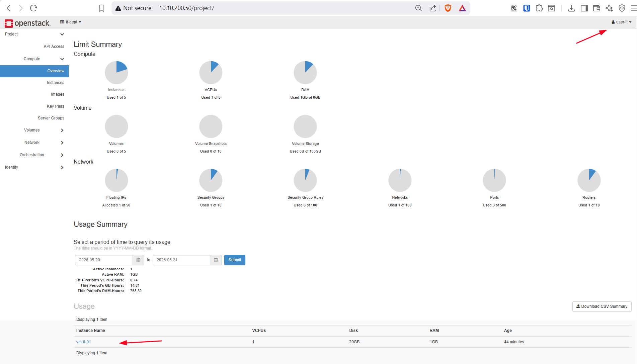The image size is (637, 364).
Task: Open the Brave Shields lion icon
Action: [448, 8]
